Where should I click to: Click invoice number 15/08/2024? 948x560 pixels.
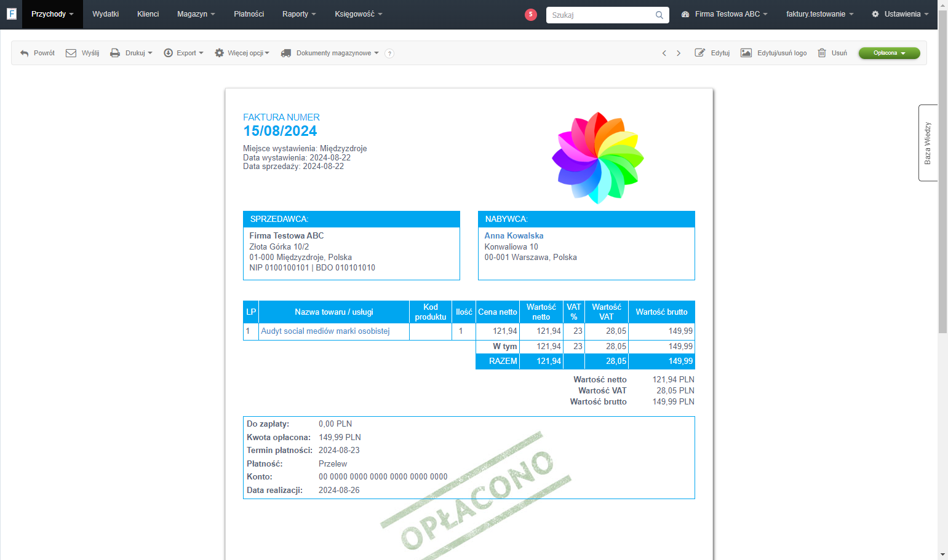(x=280, y=131)
